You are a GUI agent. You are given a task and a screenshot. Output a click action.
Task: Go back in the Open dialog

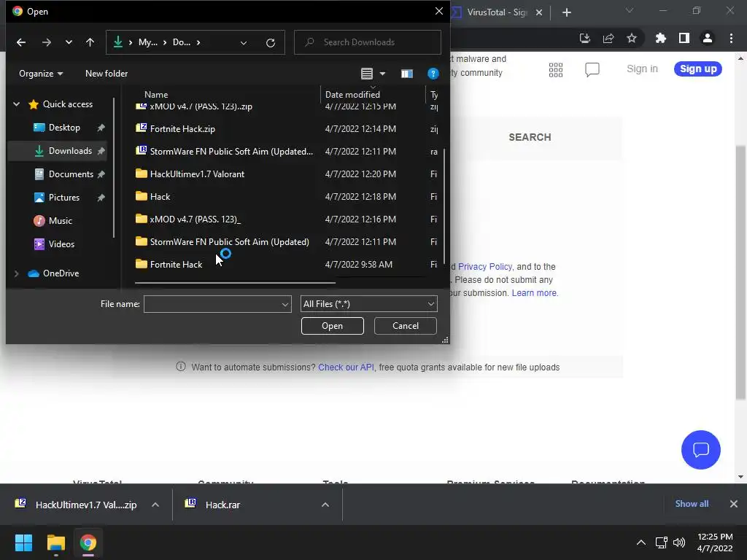pyautogui.click(x=21, y=42)
